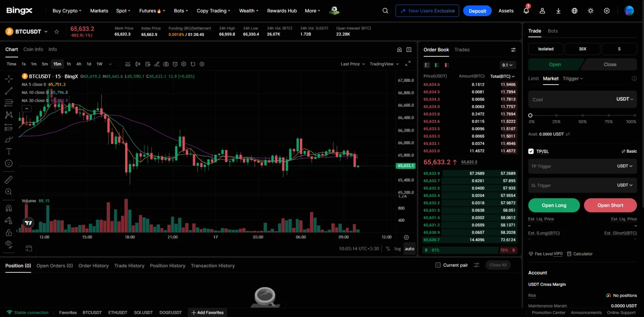Open chart fullscreen expand icon
Viewport: 644px width, 317px height.
click(x=408, y=64)
